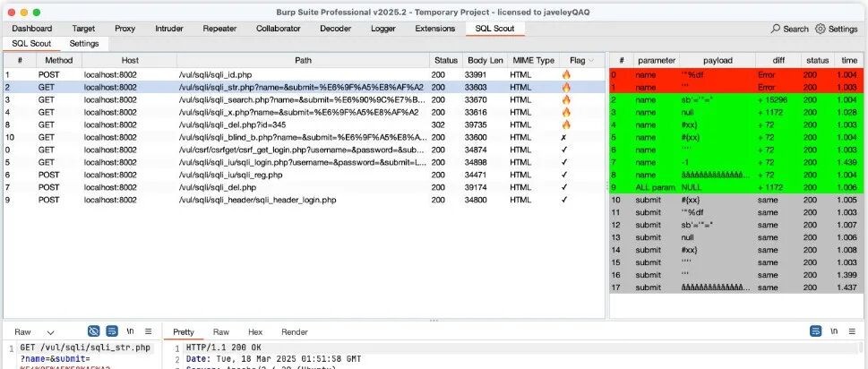Click the macOS yellow minimize window button
This screenshot has width=868, height=369.
pyautogui.click(x=24, y=13)
